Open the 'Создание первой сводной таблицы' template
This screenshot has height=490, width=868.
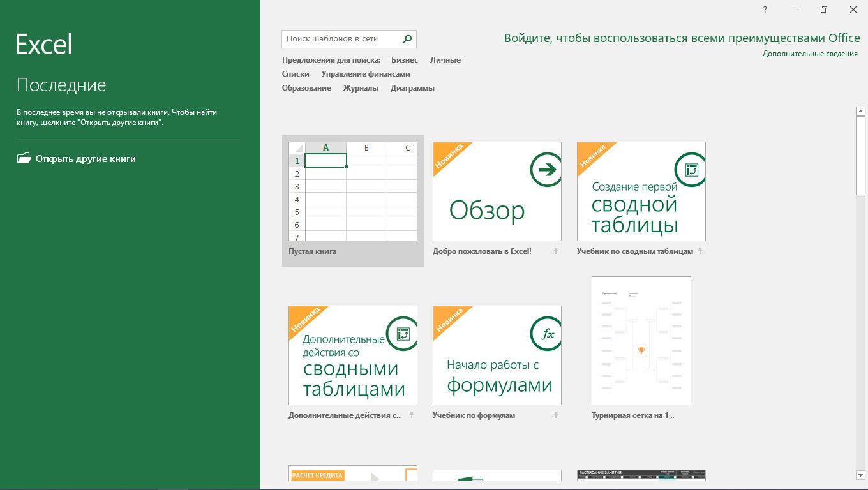tap(641, 191)
